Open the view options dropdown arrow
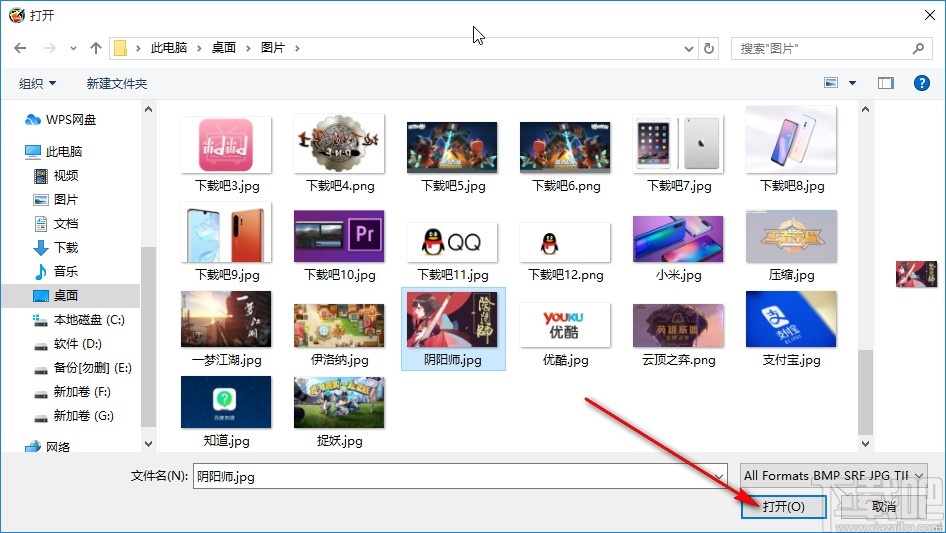Screen dimensions: 946x533 pos(852,83)
